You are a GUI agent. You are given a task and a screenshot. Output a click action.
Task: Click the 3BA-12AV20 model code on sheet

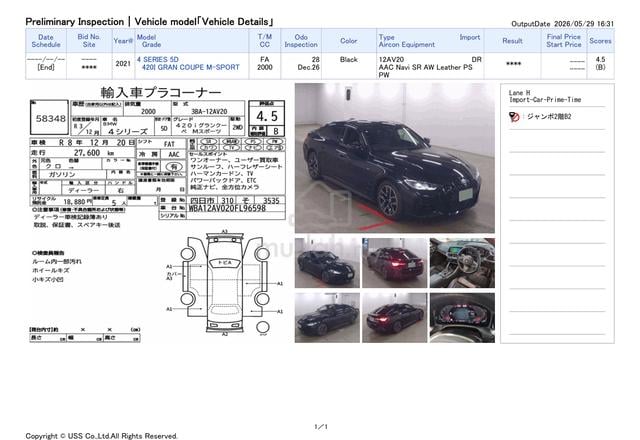click(209, 111)
